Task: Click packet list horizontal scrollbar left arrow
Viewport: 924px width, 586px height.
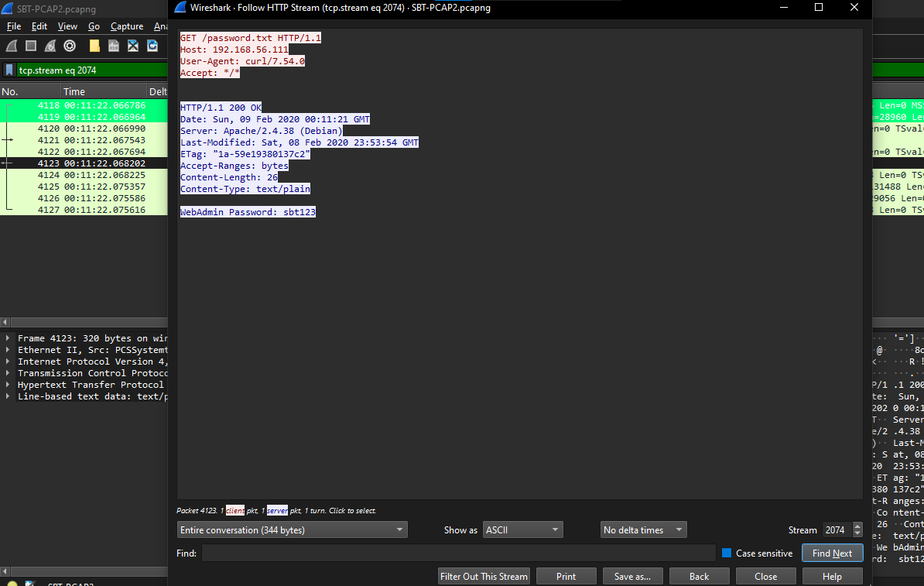Action: (5, 323)
